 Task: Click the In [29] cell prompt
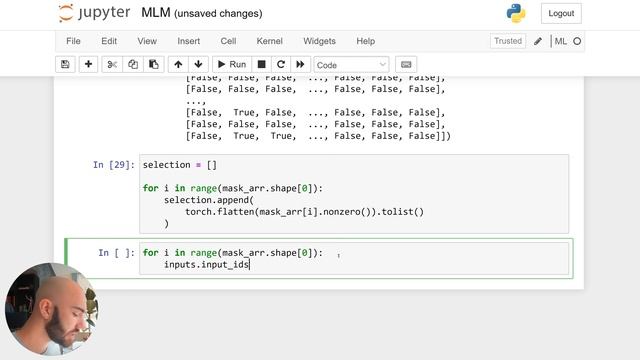coord(113,165)
